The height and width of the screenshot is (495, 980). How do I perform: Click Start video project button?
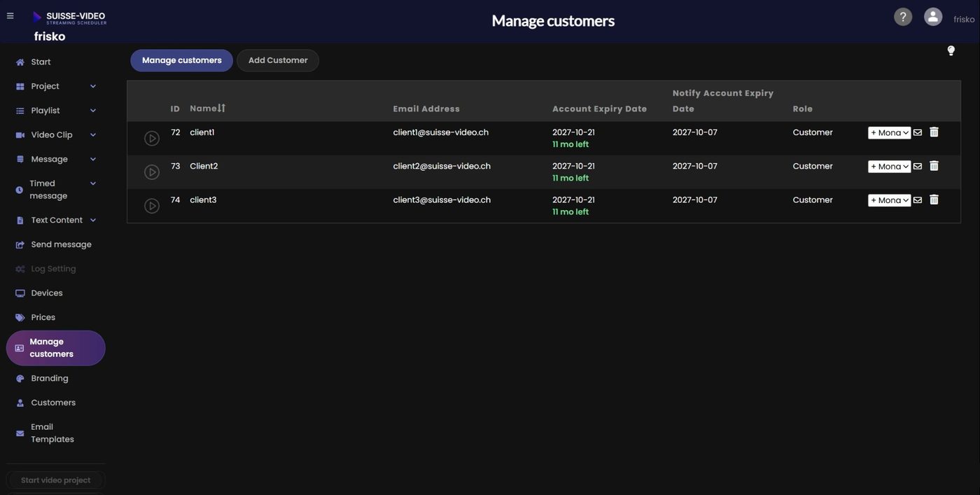(55, 480)
